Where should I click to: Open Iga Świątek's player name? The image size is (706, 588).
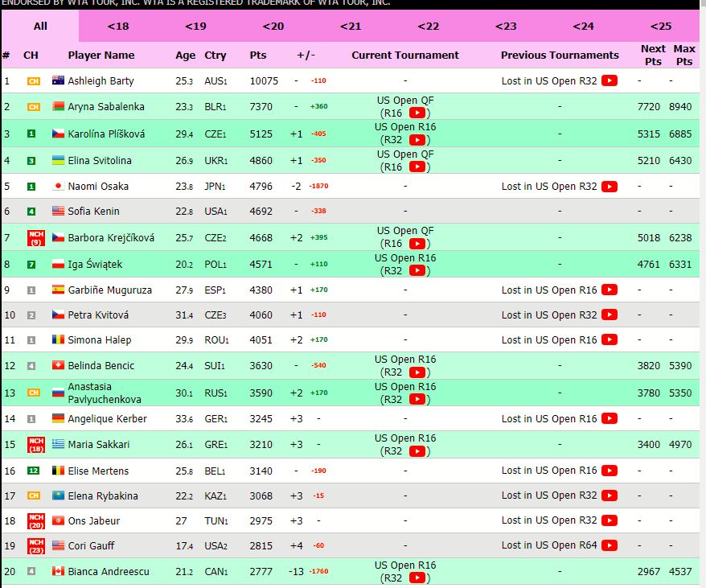(x=95, y=264)
